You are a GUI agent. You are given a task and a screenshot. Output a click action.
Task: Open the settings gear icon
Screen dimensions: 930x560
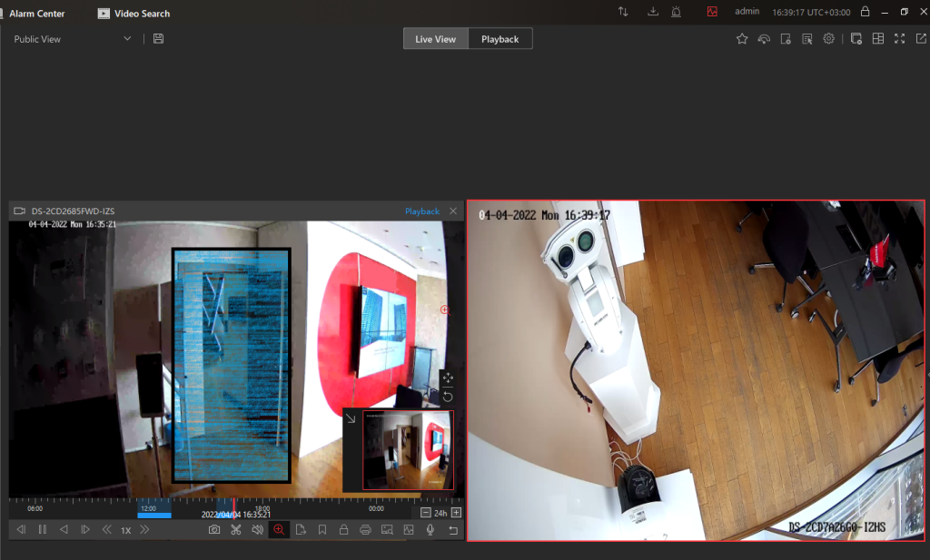(x=828, y=39)
